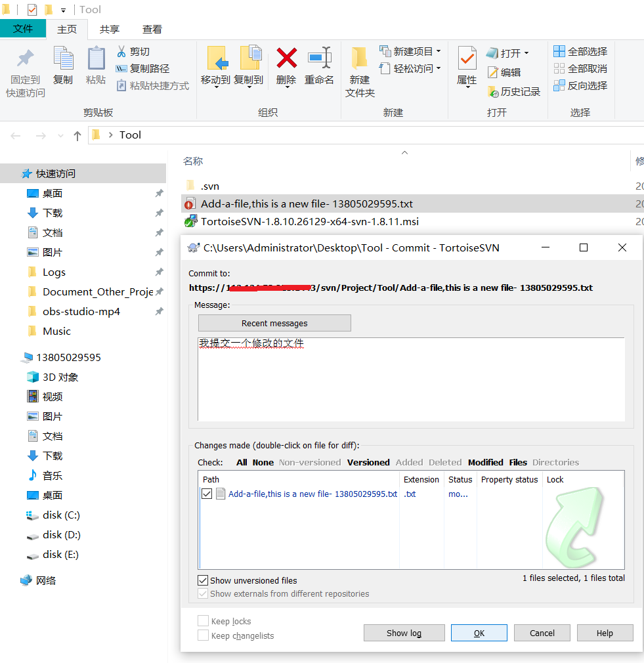Open Network (网络) in sidebar
The image size is (644, 663).
pos(46,580)
